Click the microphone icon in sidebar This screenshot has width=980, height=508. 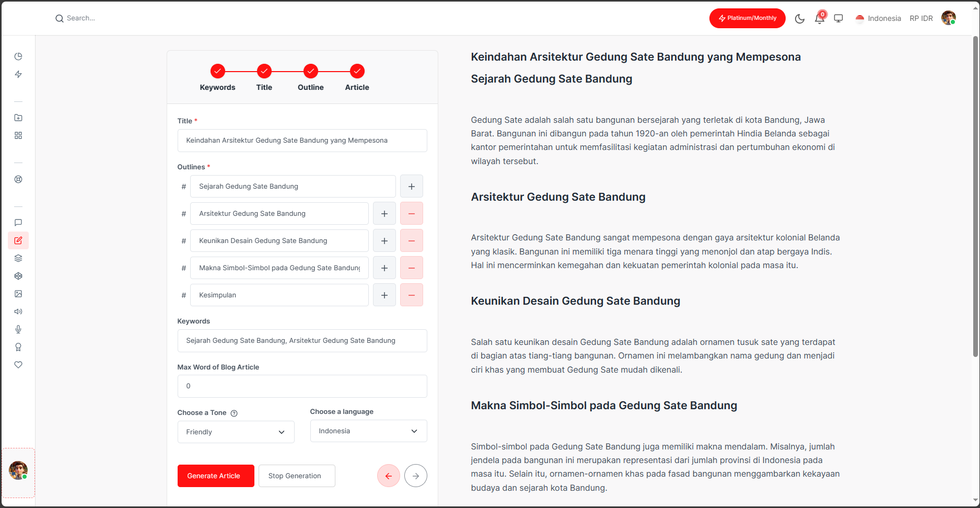click(18, 329)
